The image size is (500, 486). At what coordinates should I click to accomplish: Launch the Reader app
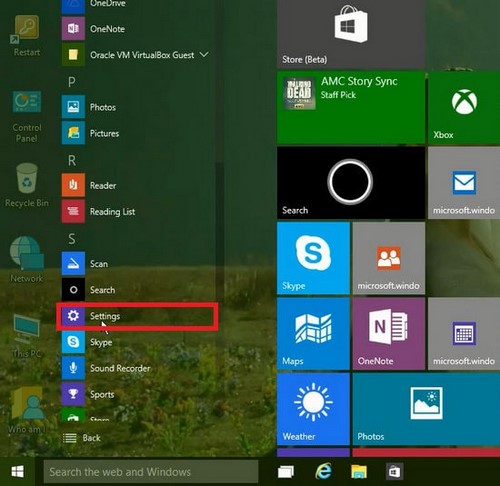point(89,185)
